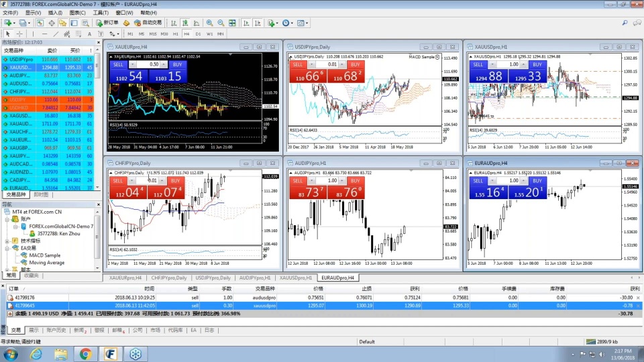Open Chrome from the Windows taskbar
The width and height of the screenshot is (644, 362).
tap(86, 353)
